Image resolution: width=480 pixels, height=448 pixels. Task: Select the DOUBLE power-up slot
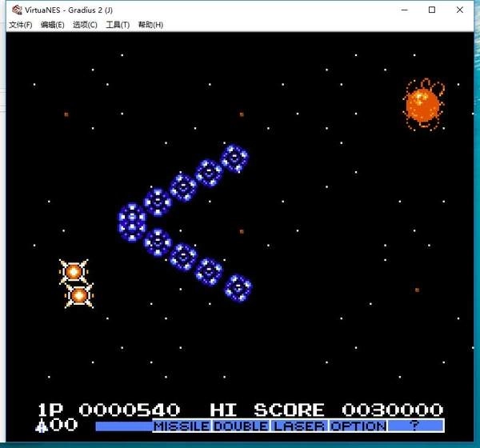coord(241,426)
